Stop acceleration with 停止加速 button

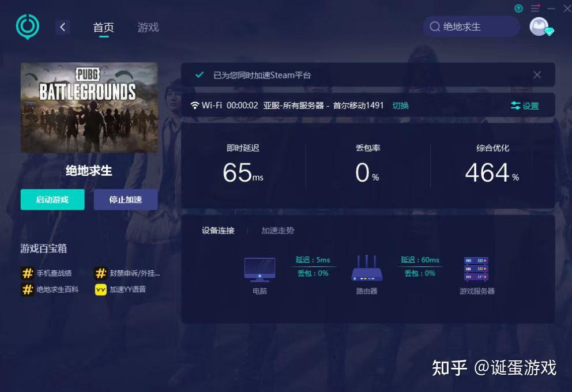(126, 199)
